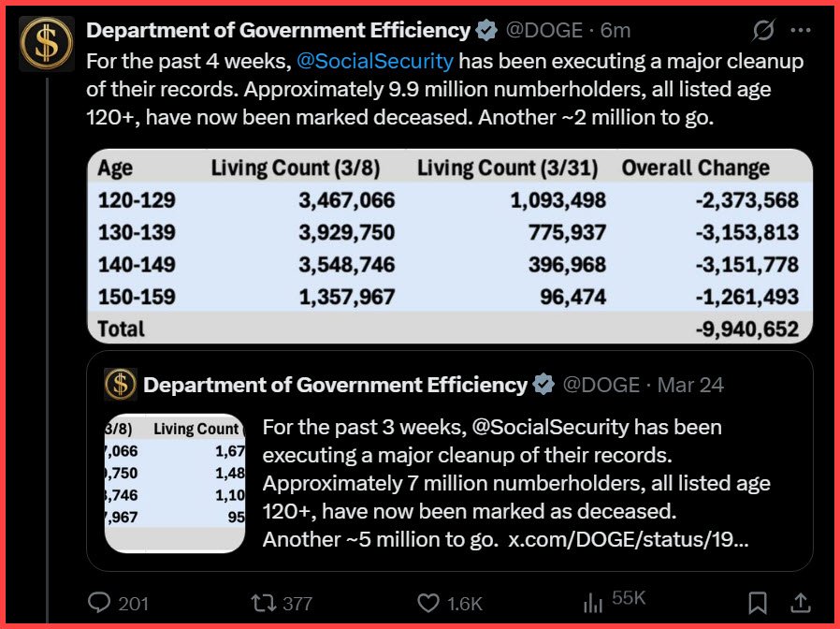
Task: Open the three-dot more options menu
Action: click(x=801, y=31)
